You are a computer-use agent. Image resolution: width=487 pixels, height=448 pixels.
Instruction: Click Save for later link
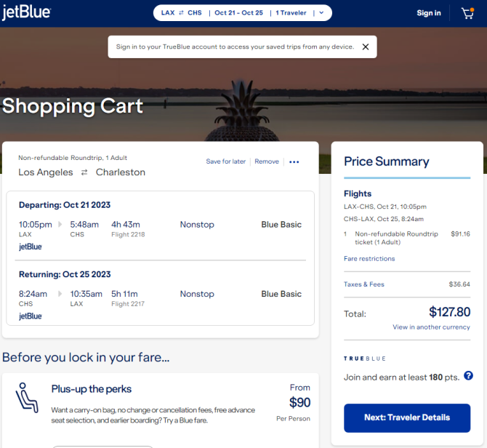(226, 161)
